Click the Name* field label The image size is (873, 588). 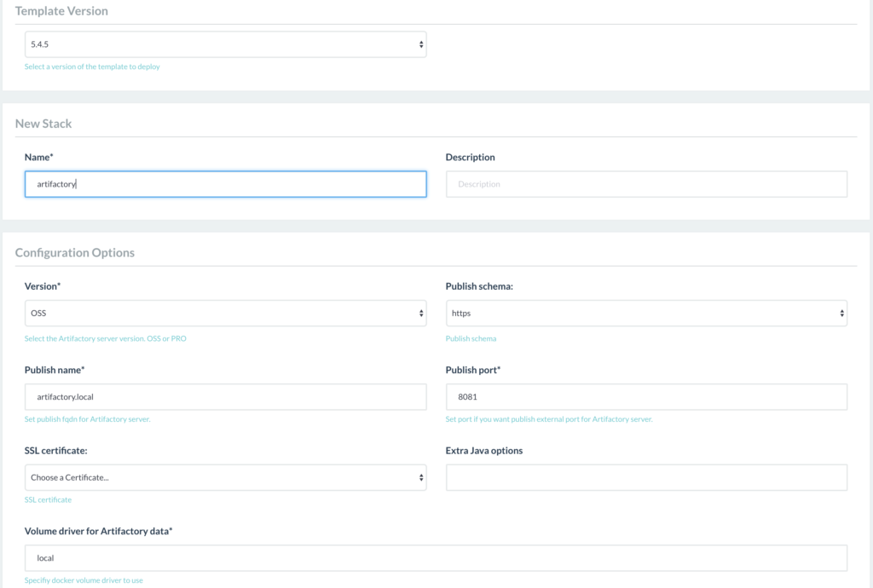coord(39,158)
